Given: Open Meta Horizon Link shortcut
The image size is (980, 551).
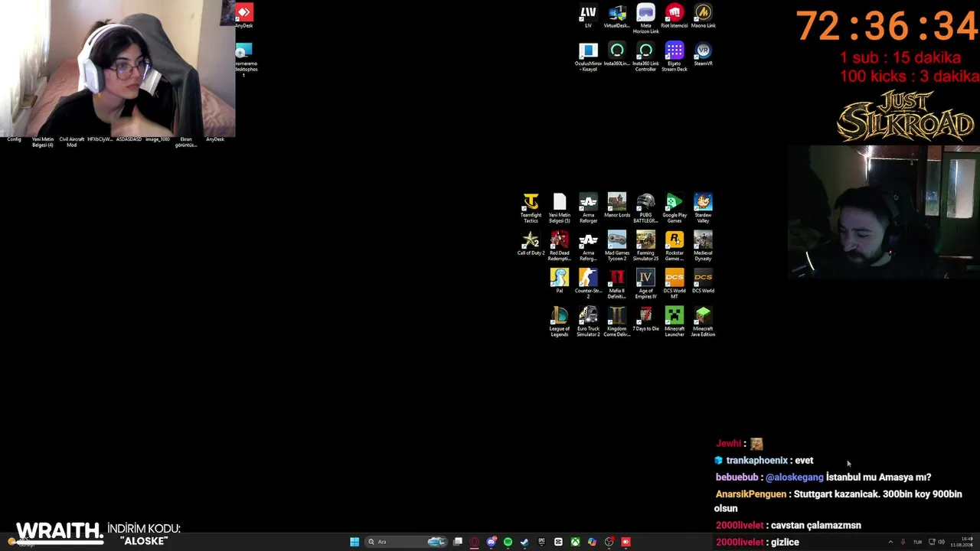Looking at the screenshot, I should 645,19.
